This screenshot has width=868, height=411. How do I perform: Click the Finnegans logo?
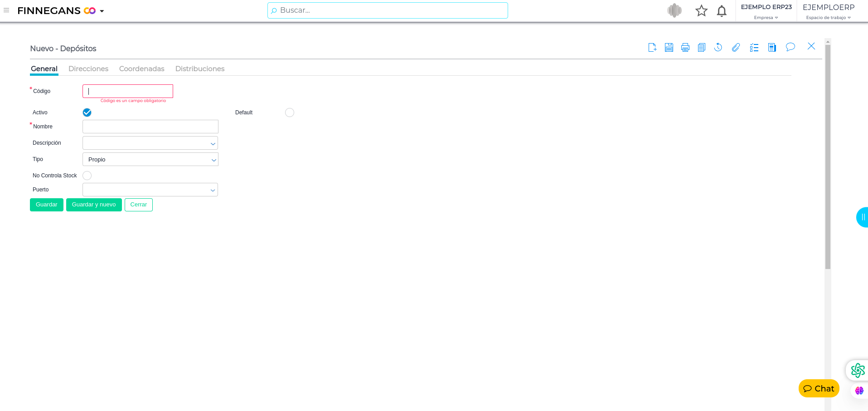tap(56, 10)
